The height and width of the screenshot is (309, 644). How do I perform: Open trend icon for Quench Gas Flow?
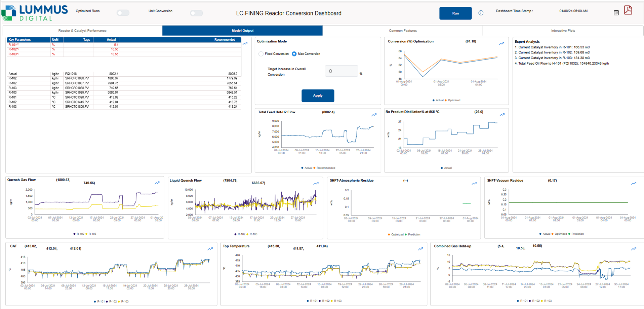[157, 183]
